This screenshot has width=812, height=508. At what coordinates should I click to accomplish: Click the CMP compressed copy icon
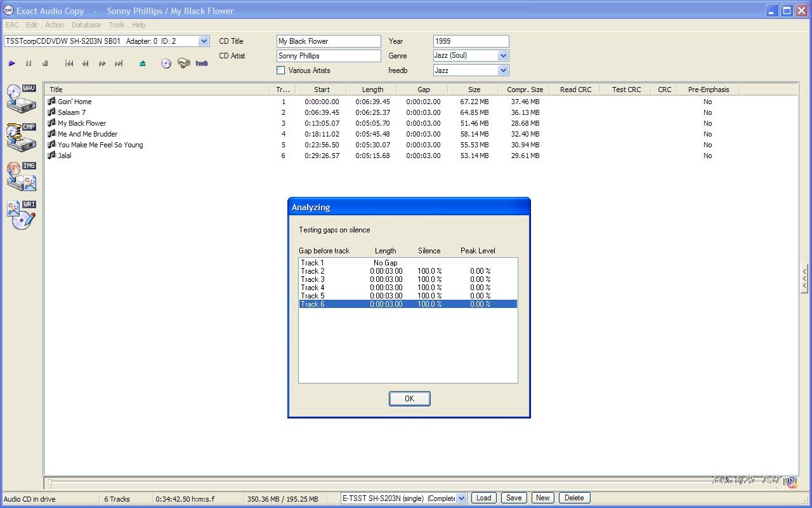click(22, 137)
